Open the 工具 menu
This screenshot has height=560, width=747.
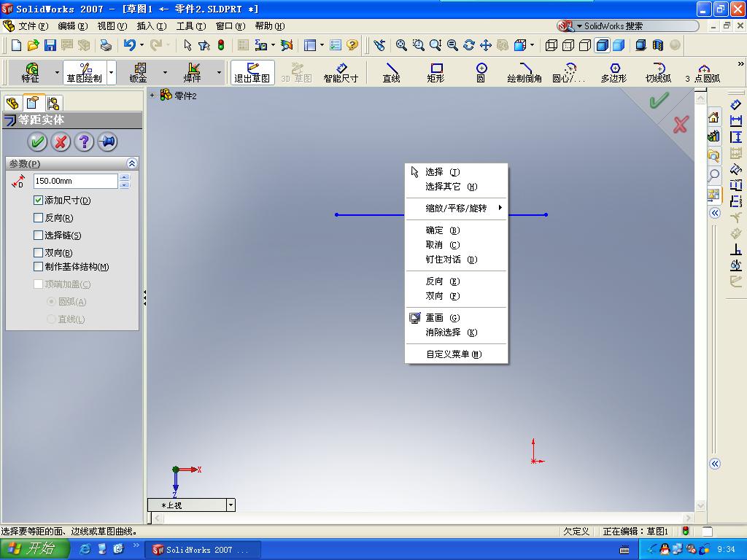(191, 26)
